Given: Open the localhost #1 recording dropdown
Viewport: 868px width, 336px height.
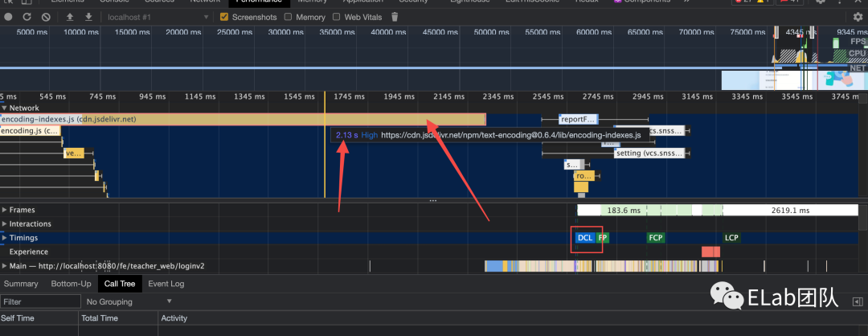Looking at the screenshot, I should pyautogui.click(x=158, y=17).
